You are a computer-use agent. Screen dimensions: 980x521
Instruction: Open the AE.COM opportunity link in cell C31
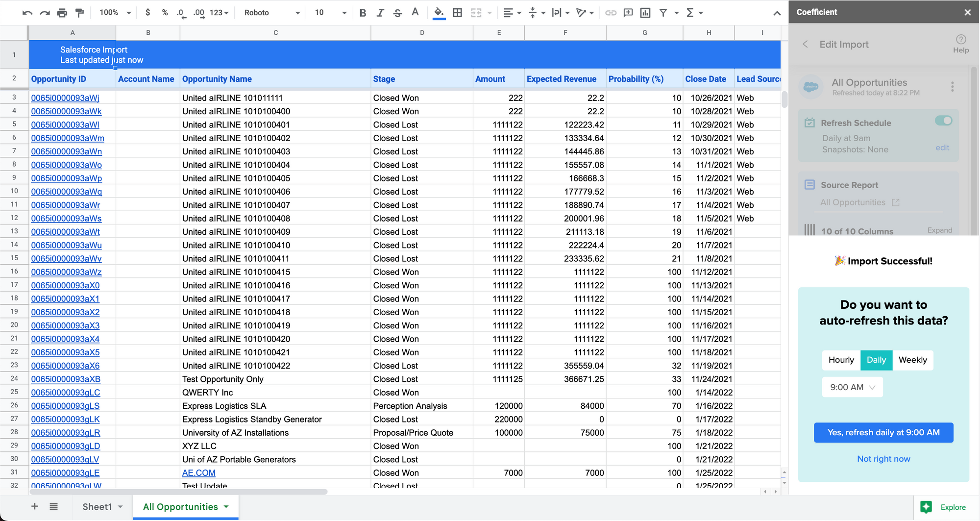tap(198, 472)
